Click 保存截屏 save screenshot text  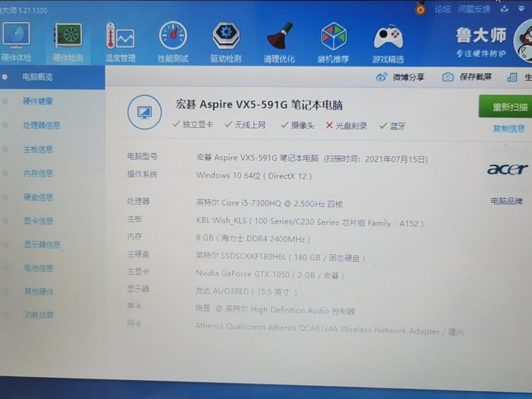pyautogui.click(x=475, y=77)
